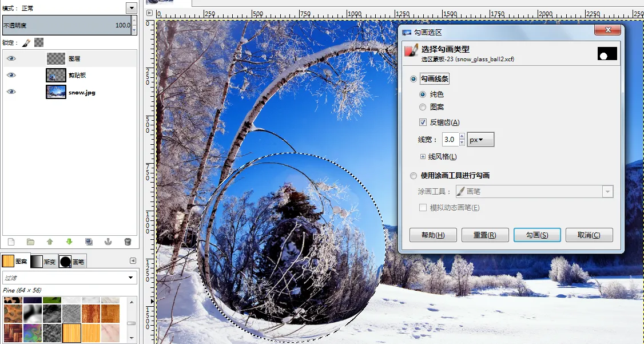The width and height of the screenshot is (644, 344).
Task: Focus the 线宽 line width input field
Action: pyautogui.click(x=450, y=140)
